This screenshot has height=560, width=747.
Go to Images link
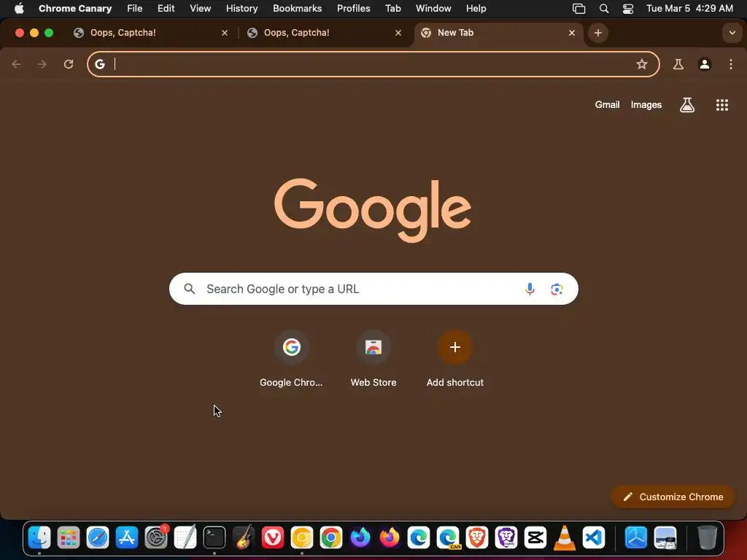646,105
